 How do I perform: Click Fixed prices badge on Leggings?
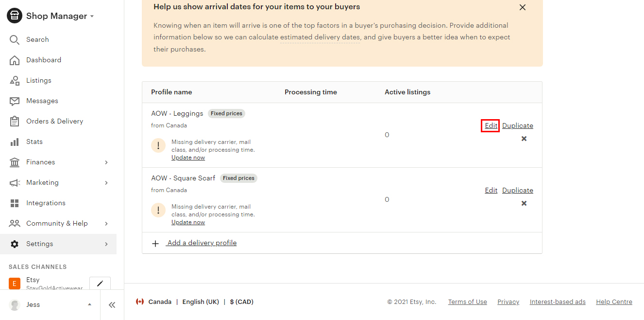226,113
